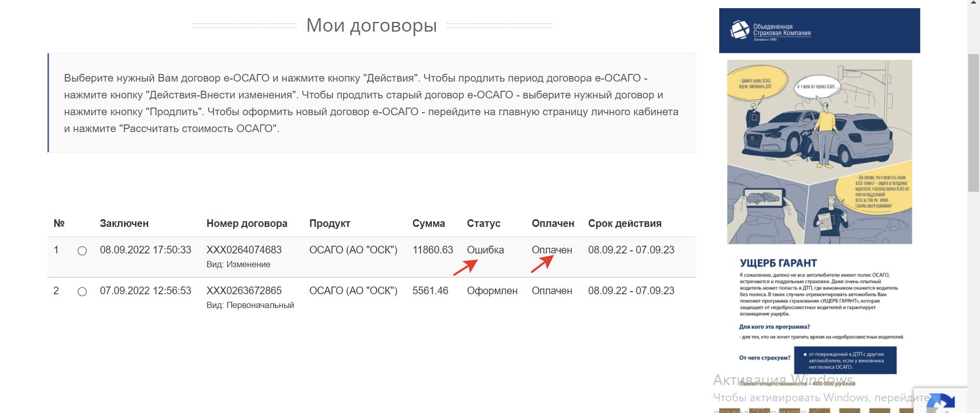Screen dimensions: 980x413
Task: Click the vertical page scrollbar thumb
Action: (x=973, y=122)
